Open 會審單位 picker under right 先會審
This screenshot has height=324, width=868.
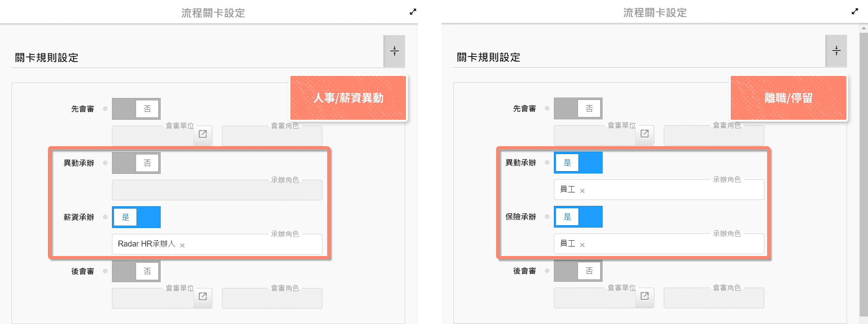(644, 134)
